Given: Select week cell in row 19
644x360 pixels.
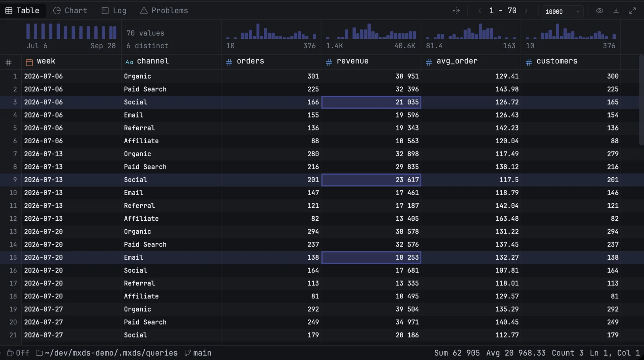Looking at the screenshot, I should [x=71, y=309].
